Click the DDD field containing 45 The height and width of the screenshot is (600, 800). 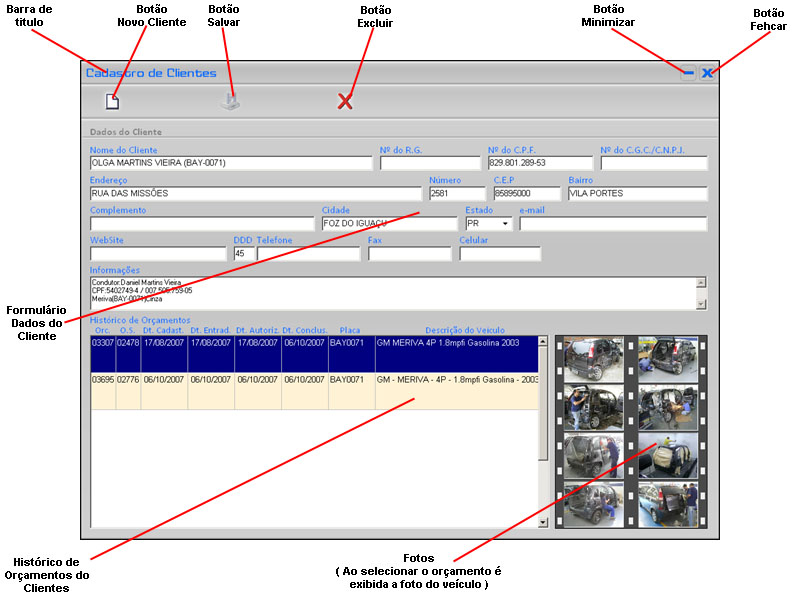pos(244,254)
